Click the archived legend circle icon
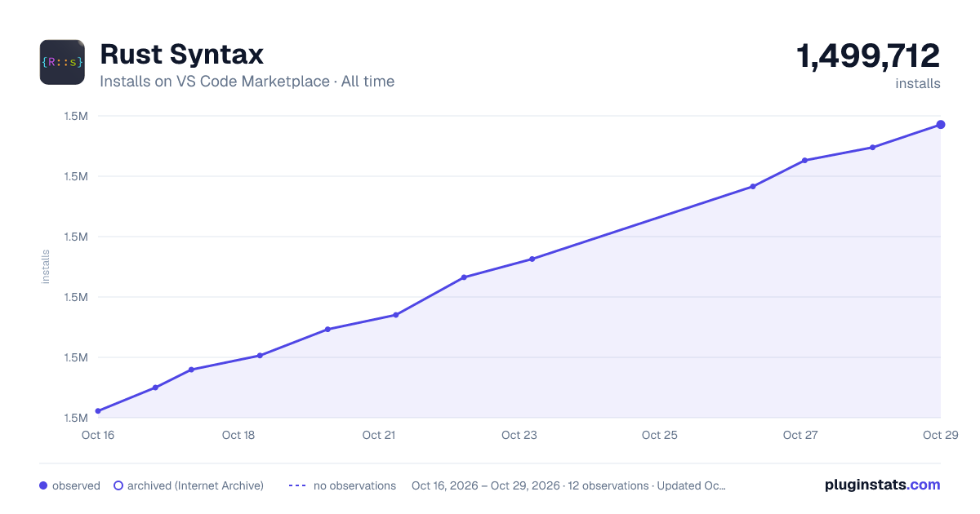The width and height of the screenshot is (980, 514). pos(118,485)
